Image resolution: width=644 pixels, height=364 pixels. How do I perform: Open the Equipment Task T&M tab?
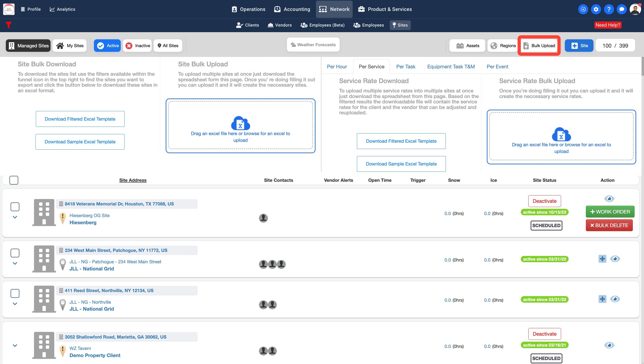click(x=451, y=67)
